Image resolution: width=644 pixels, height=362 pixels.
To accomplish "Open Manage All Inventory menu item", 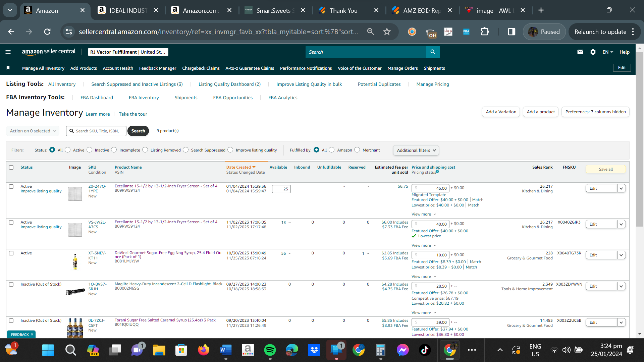I will click(x=43, y=68).
